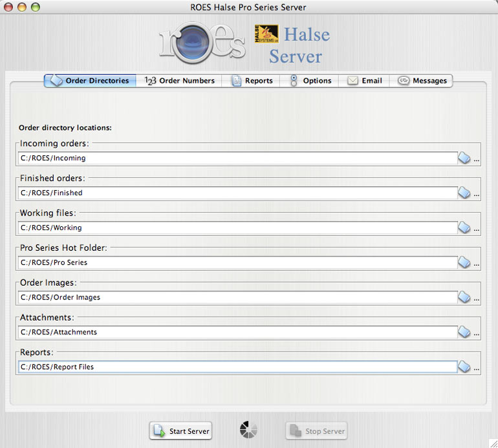The height and width of the screenshot is (448, 498).
Task: Click the window resize grip corner
Action: point(493,443)
